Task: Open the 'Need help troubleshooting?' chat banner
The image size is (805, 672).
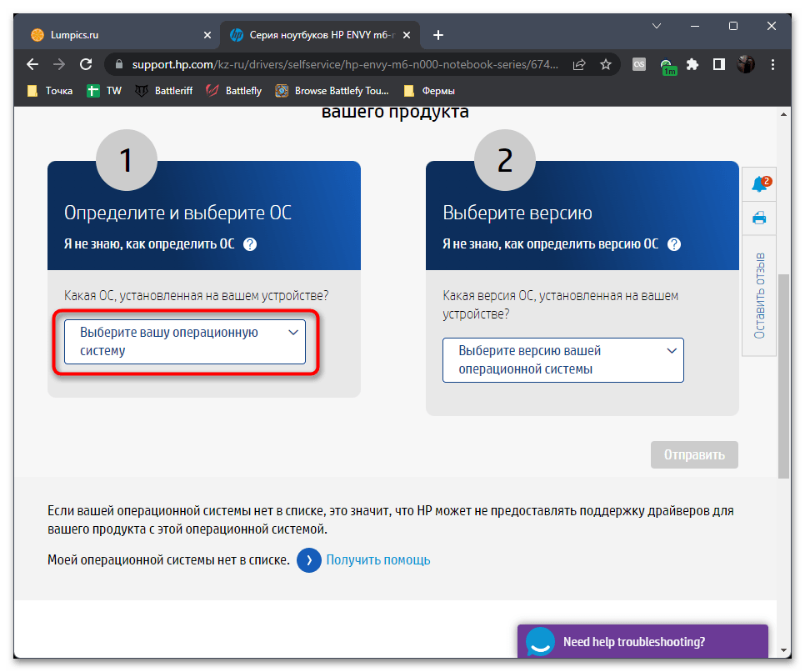Action: 642,642
